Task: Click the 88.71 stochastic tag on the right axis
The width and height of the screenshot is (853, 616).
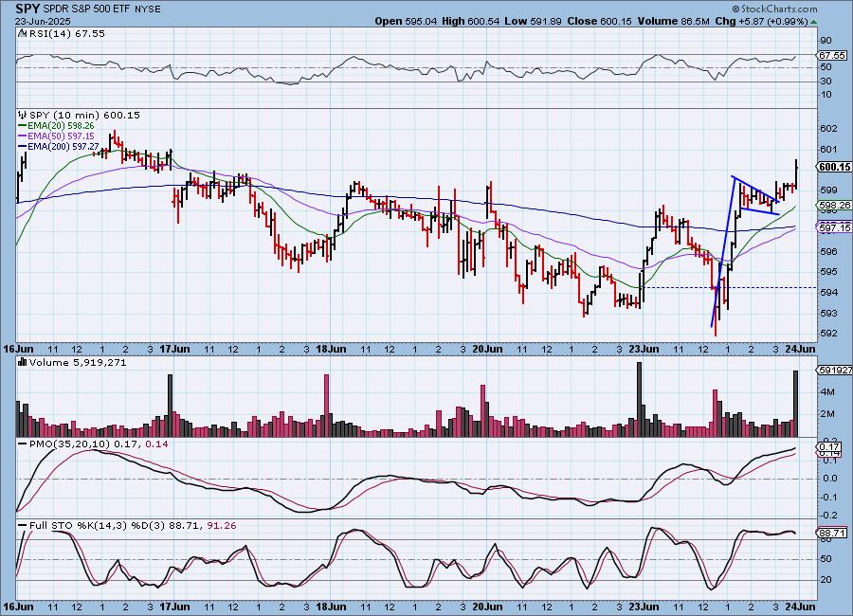Action: pyautogui.click(x=832, y=534)
